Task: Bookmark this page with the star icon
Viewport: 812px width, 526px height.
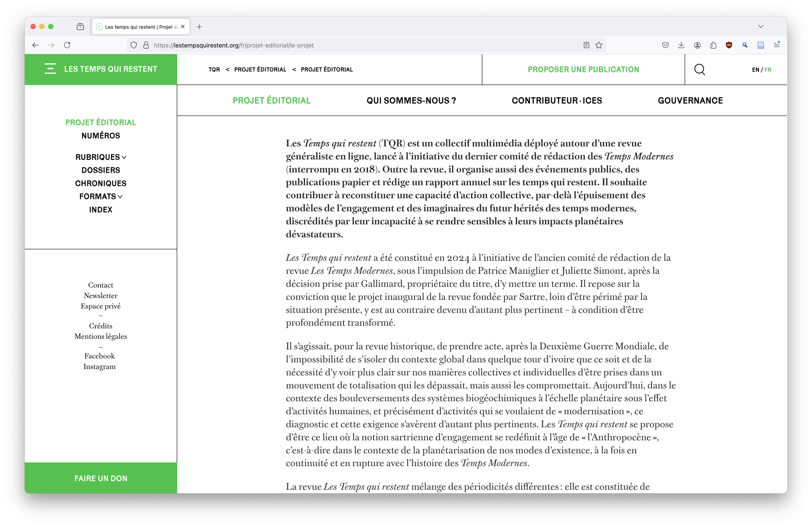Action: click(599, 45)
